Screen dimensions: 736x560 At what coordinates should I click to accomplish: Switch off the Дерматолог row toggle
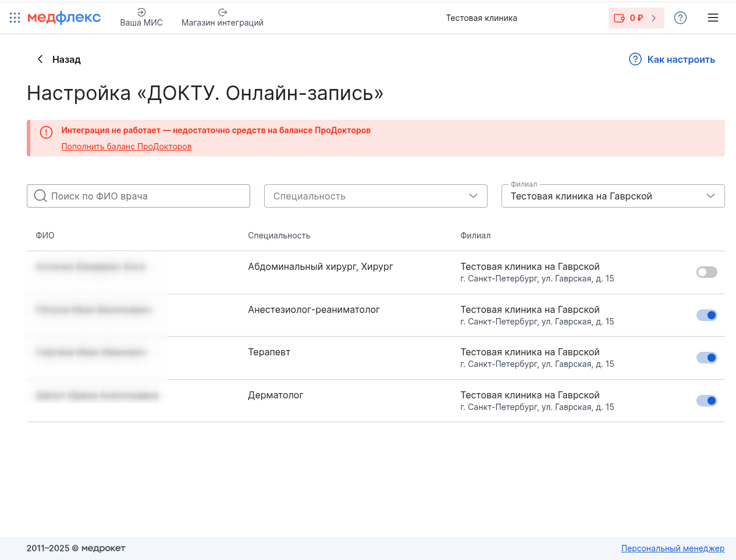point(707,401)
